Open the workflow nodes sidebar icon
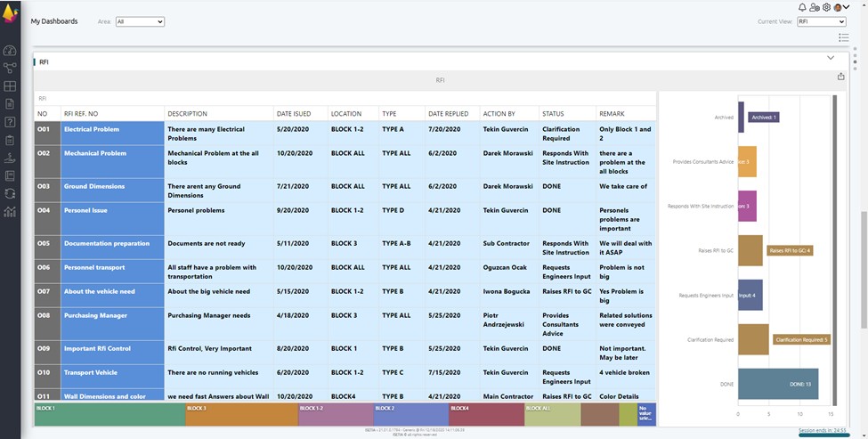868x439 pixels. (x=10, y=68)
